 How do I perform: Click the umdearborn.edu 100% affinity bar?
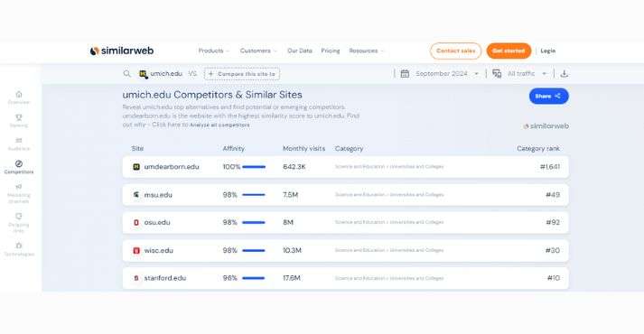(254, 167)
